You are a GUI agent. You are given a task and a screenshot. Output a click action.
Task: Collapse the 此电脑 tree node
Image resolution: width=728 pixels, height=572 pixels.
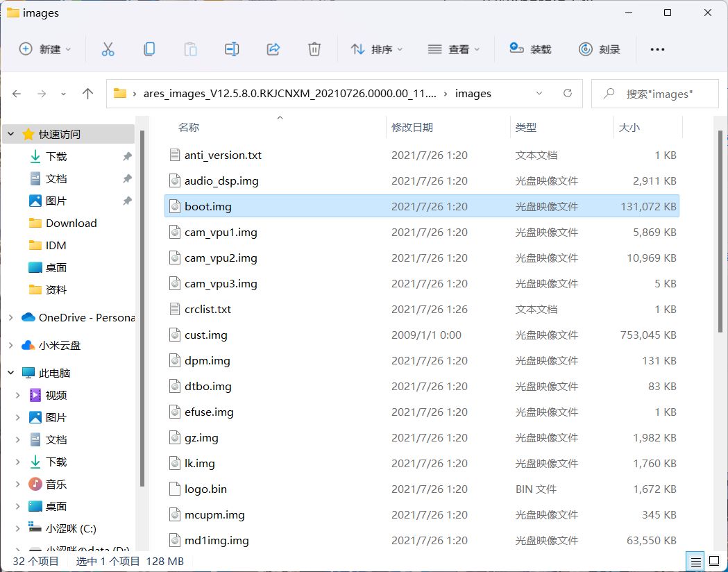pos(10,373)
